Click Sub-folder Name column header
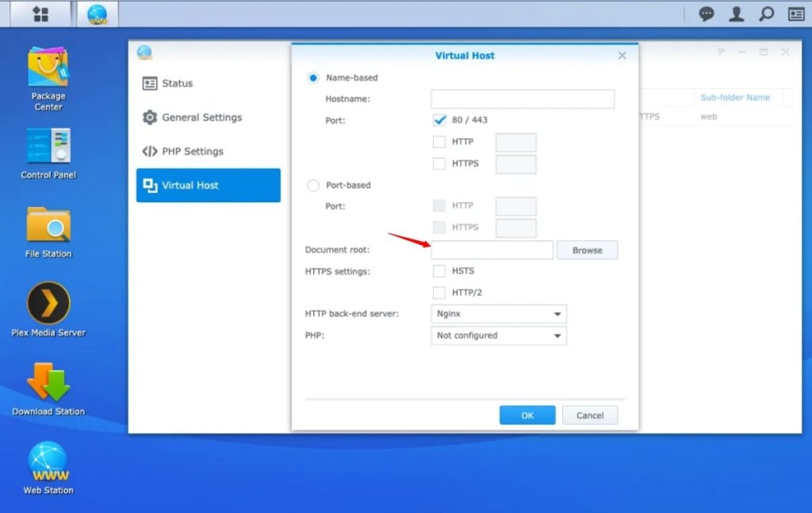 pos(735,98)
